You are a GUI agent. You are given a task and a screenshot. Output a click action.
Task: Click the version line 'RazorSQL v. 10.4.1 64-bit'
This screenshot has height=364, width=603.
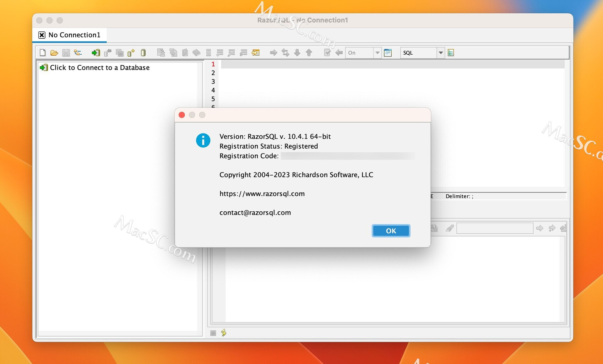tap(275, 137)
